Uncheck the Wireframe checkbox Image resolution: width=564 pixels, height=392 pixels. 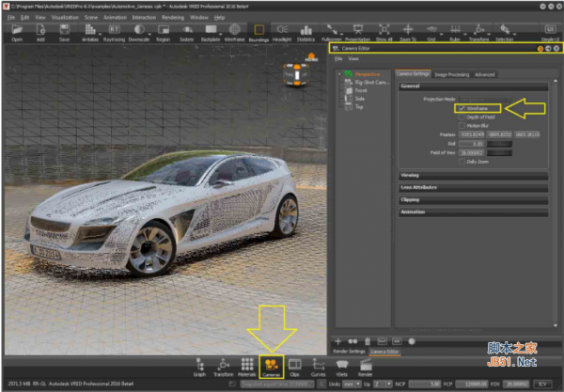460,107
